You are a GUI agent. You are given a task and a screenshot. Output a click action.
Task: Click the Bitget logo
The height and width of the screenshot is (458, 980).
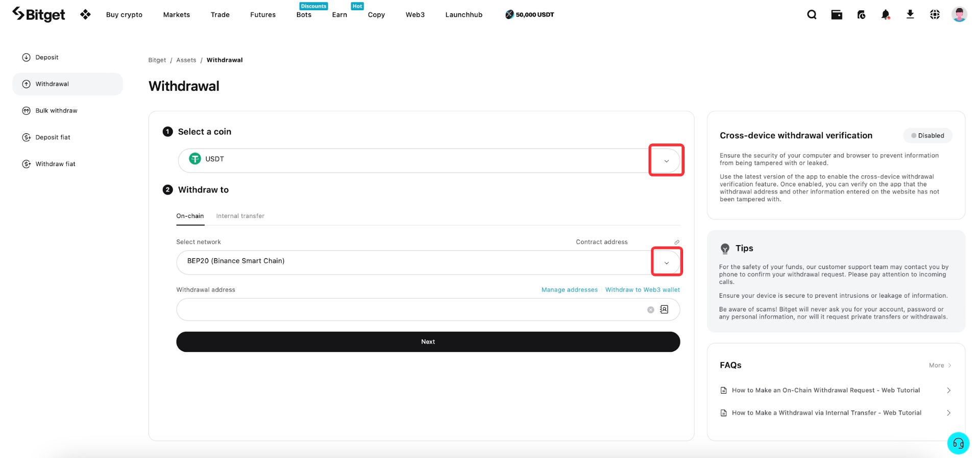[39, 14]
